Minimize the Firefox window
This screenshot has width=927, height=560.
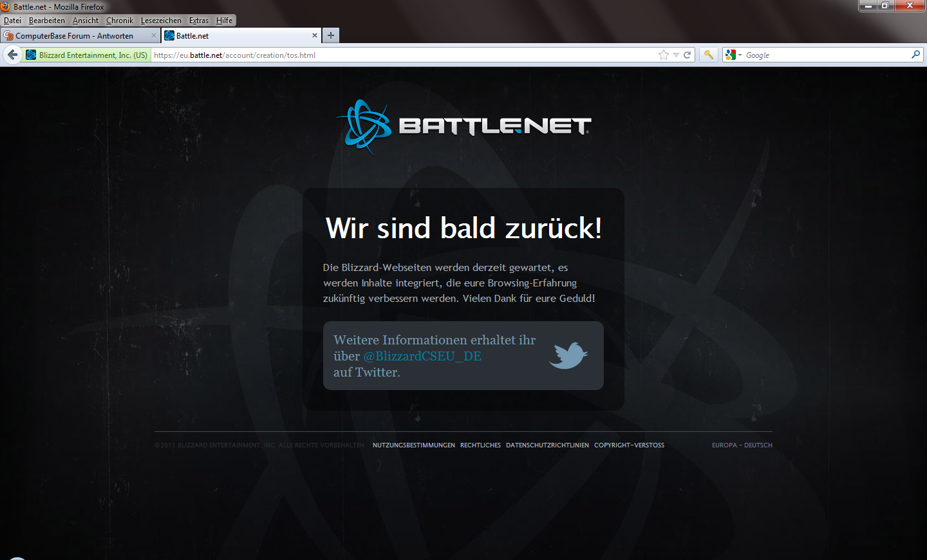pyautogui.click(x=868, y=5)
